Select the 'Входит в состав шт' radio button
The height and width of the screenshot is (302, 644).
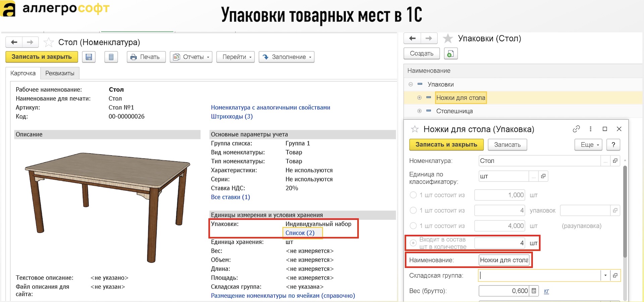(413, 243)
